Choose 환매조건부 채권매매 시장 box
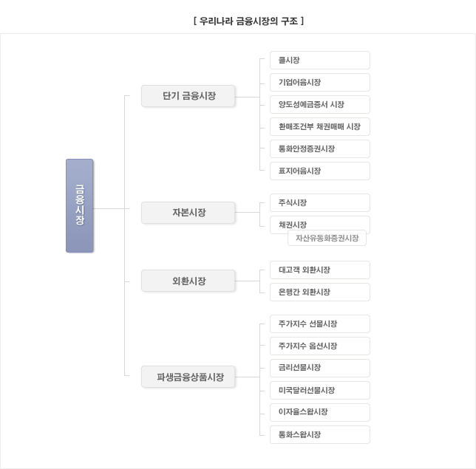 tap(320, 127)
